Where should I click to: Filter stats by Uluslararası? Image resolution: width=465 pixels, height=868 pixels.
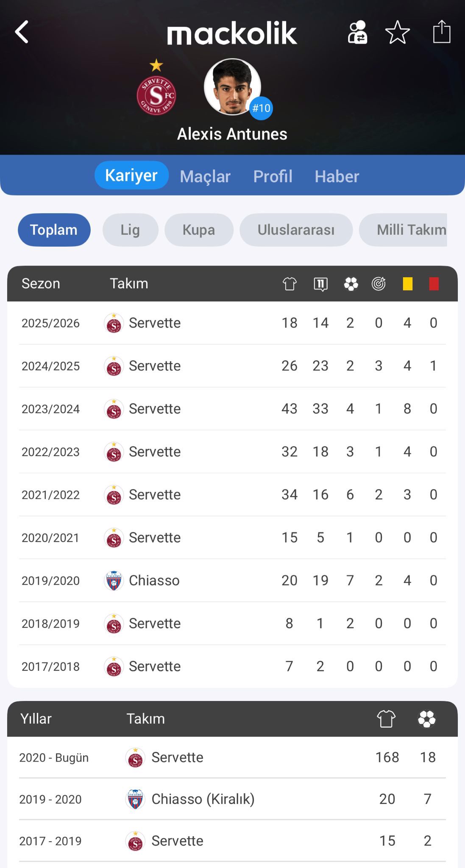point(296,230)
